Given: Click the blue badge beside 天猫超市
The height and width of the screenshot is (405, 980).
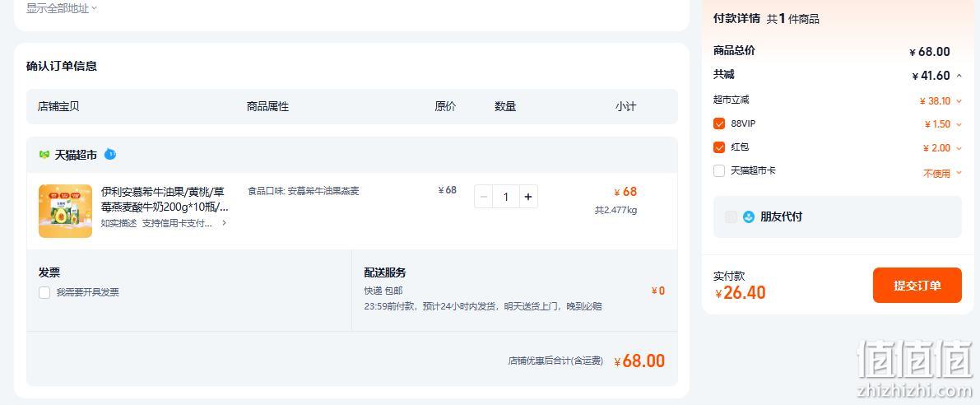Looking at the screenshot, I should tap(110, 154).
